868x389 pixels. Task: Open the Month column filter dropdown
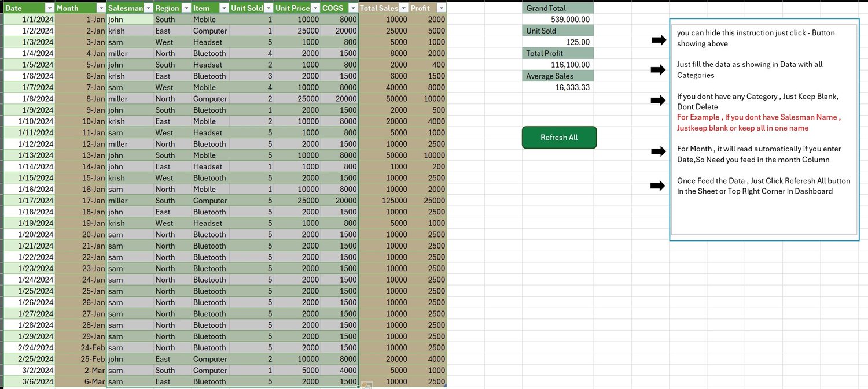101,8
